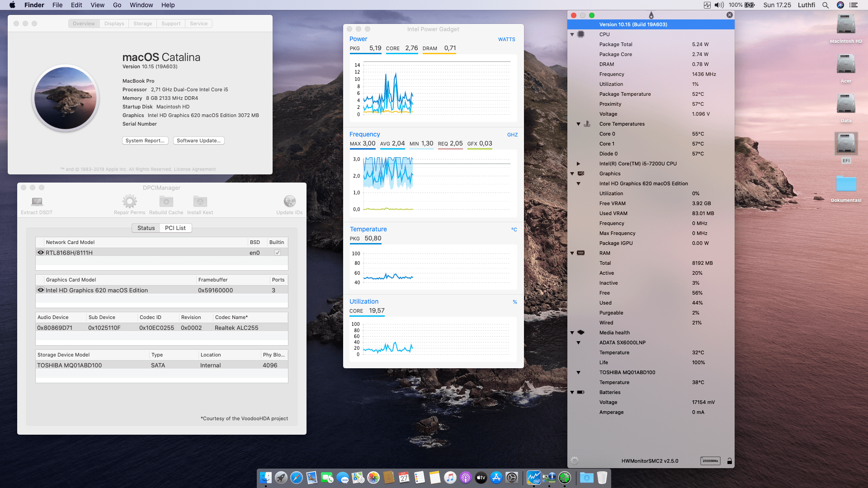Expand Intel(R) Core(TM) i5-7200U CPU entry
Image resolution: width=868 pixels, height=488 pixels.
coord(579,164)
